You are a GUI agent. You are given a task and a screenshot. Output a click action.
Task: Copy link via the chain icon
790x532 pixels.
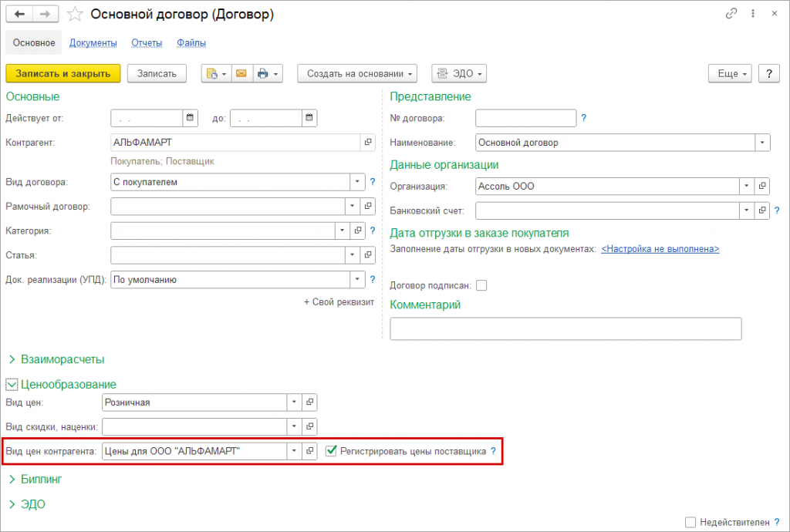(731, 14)
